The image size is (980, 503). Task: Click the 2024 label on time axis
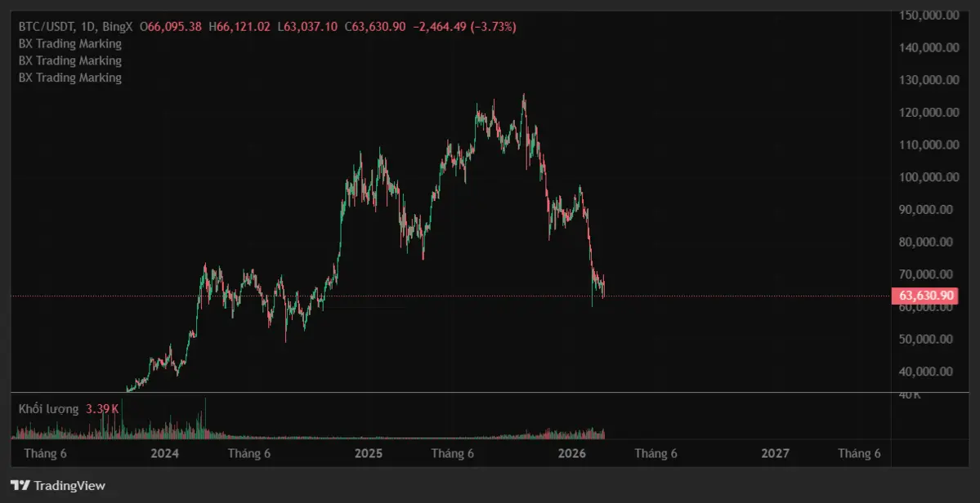pyautogui.click(x=165, y=454)
